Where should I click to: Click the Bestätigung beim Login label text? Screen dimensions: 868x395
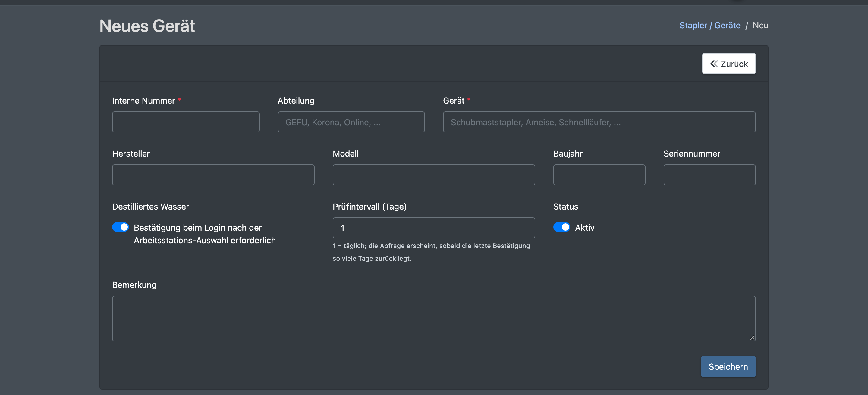[205, 234]
